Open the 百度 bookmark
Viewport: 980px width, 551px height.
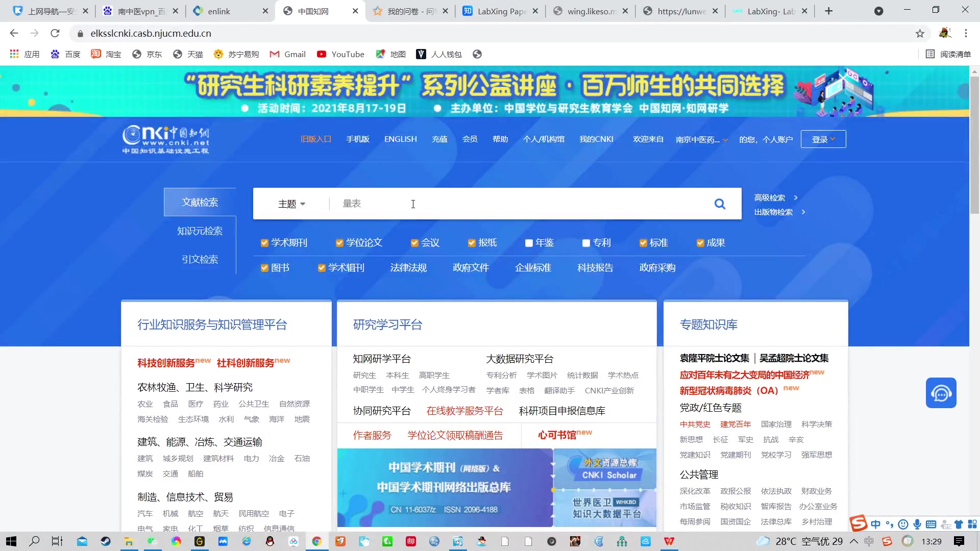65,54
